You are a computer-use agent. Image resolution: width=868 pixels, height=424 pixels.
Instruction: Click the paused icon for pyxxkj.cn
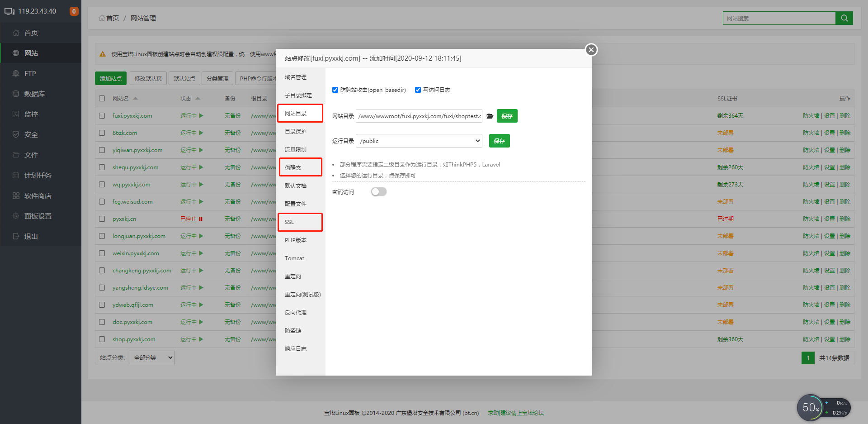click(201, 219)
